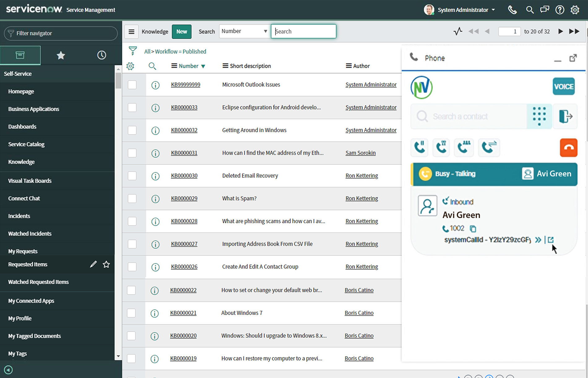Viewport: 588px width, 378px height.
Task: Open Connect chat from the header
Action: tap(544, 10)
